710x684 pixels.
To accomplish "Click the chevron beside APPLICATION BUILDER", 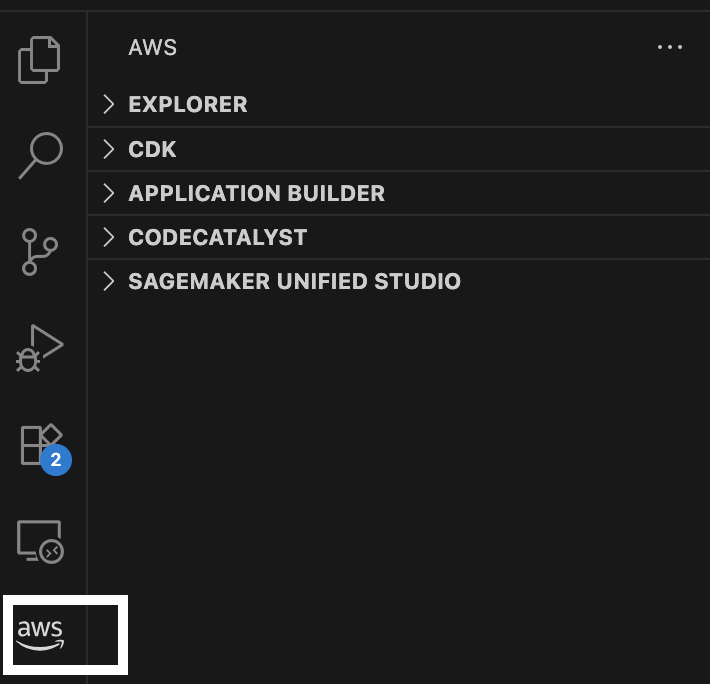I will point(110,193).
